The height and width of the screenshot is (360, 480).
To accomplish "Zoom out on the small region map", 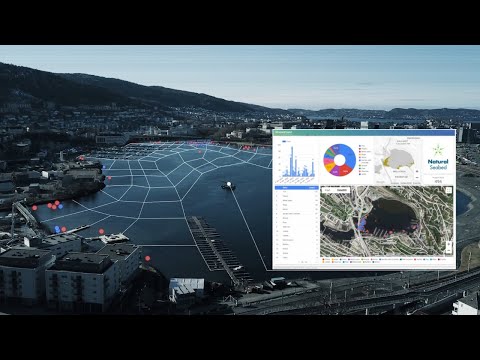I will [417, 177].
